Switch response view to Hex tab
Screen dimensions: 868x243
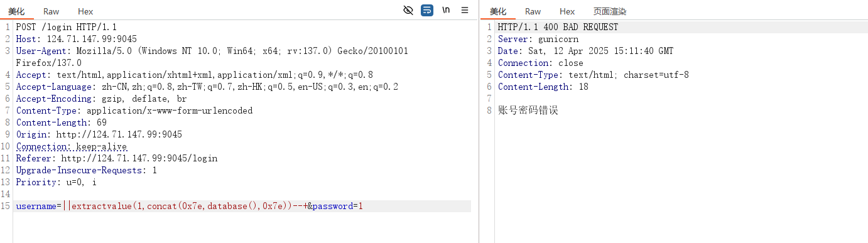pyautogui.click(x=567, y=11)
